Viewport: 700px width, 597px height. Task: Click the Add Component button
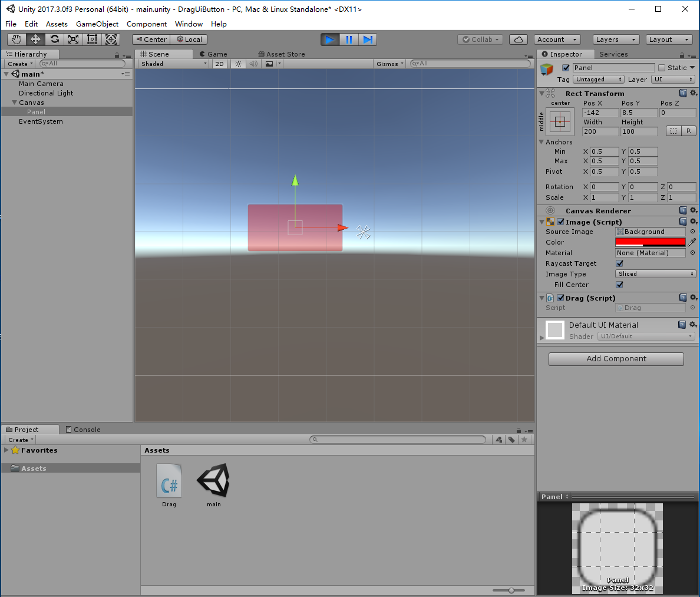click(x=616, y=359)
